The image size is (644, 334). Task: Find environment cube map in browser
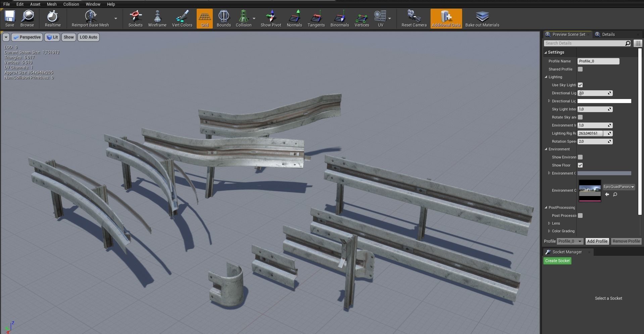615,194
